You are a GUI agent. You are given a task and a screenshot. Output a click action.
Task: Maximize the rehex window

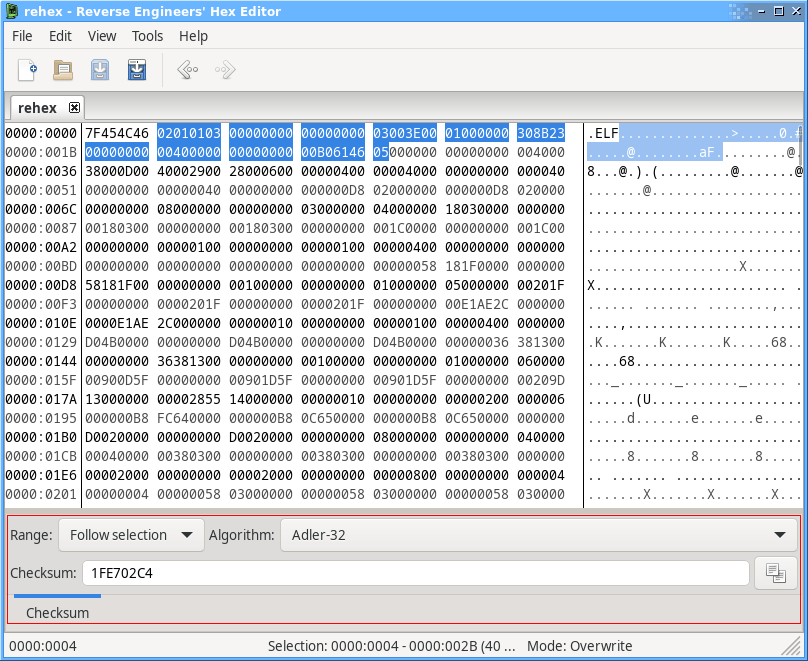click(x=779, y=11)
